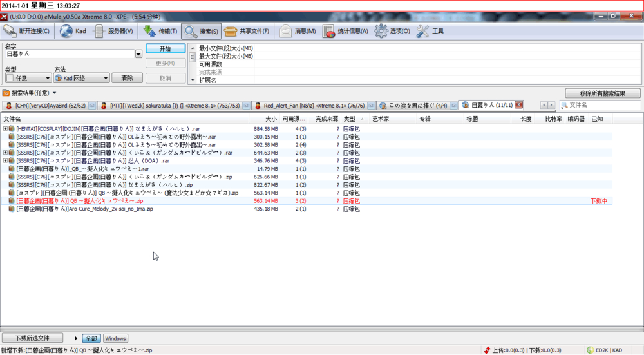
Task: Click the 移除所有搜索结果 button
Action: pos(603,93)
